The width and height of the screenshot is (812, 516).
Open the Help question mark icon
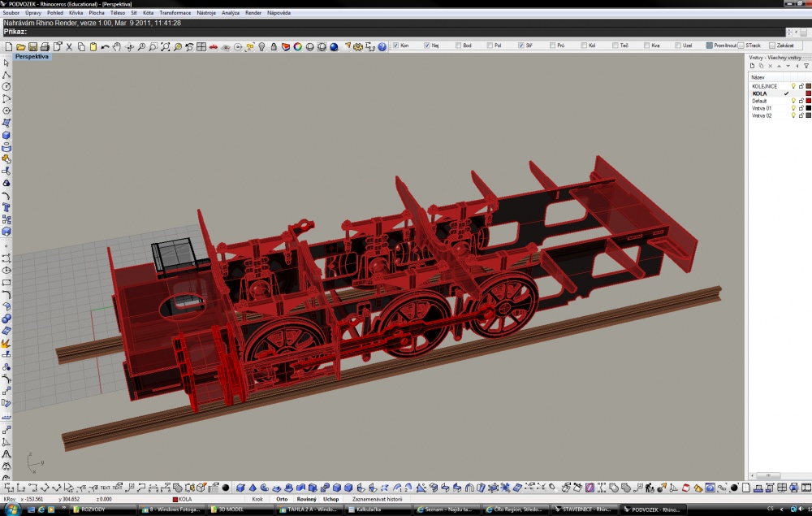pos(382,46)
